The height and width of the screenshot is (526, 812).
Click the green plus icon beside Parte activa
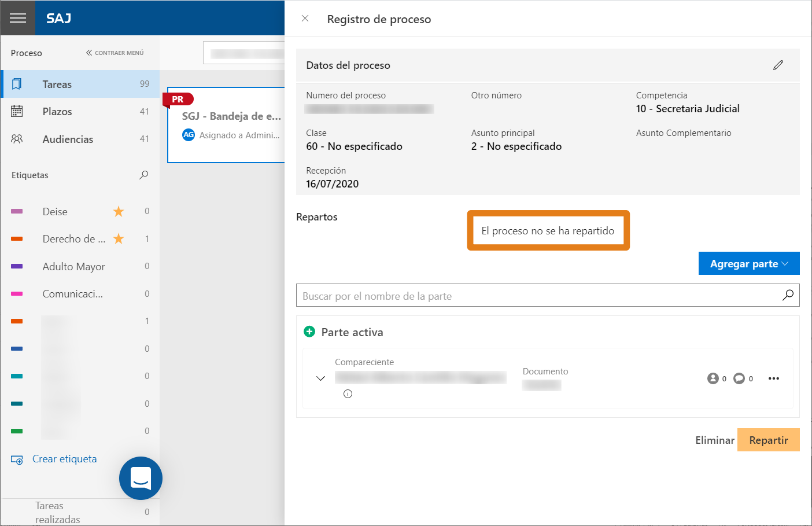pos(309,332)
